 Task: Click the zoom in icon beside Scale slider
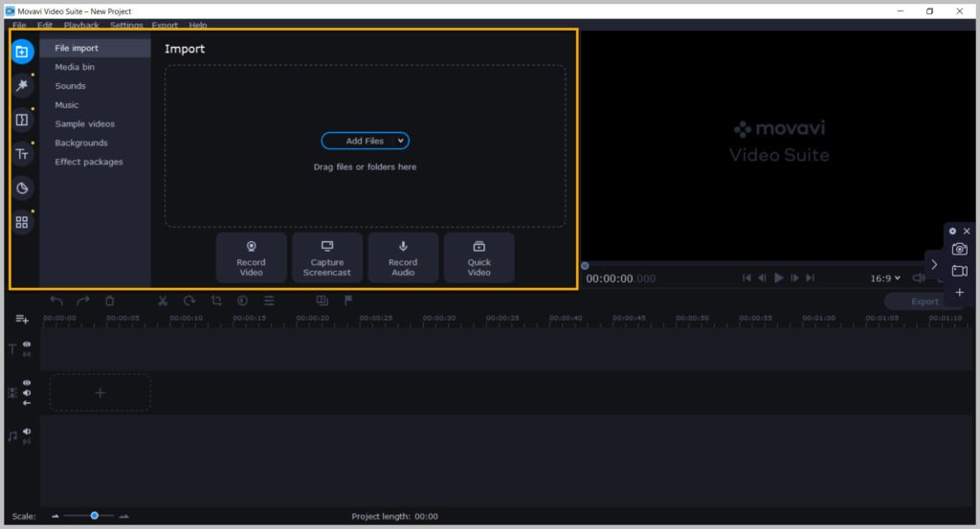click(123, 517)
